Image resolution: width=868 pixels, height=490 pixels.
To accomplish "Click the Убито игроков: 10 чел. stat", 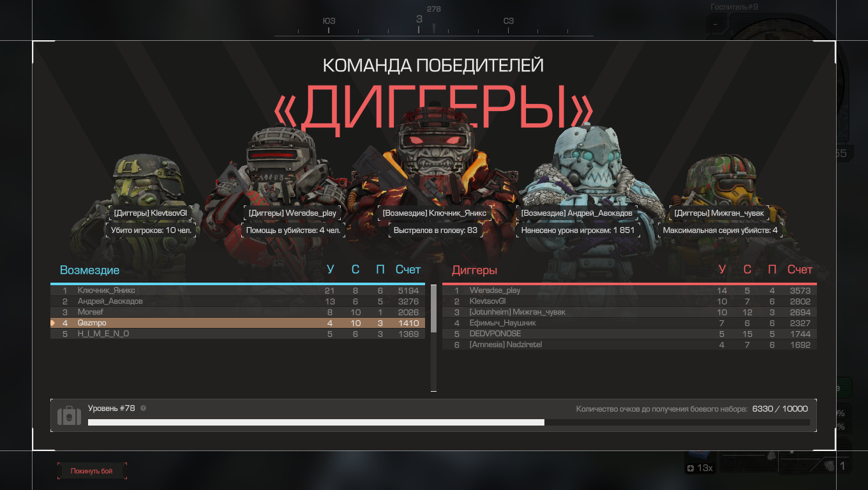I will click(x=151, y=230).
